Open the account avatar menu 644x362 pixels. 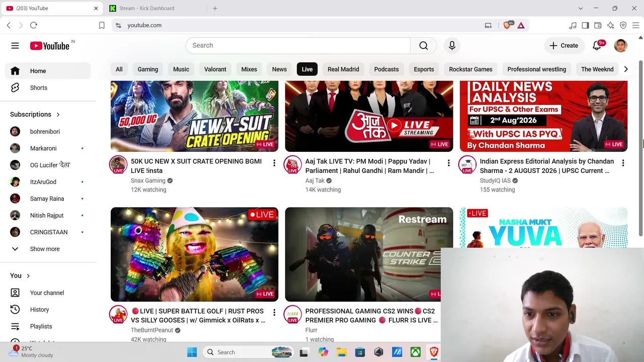pos(620,45)
